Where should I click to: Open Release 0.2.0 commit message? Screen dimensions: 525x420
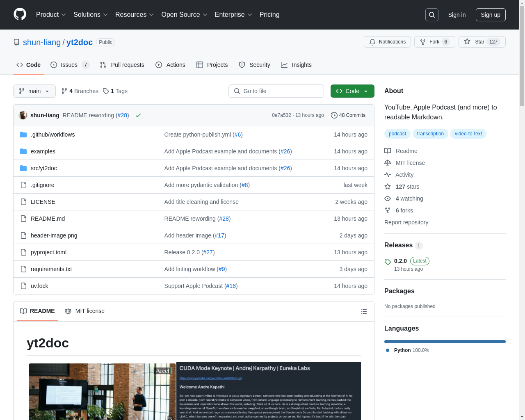(182, 252)
